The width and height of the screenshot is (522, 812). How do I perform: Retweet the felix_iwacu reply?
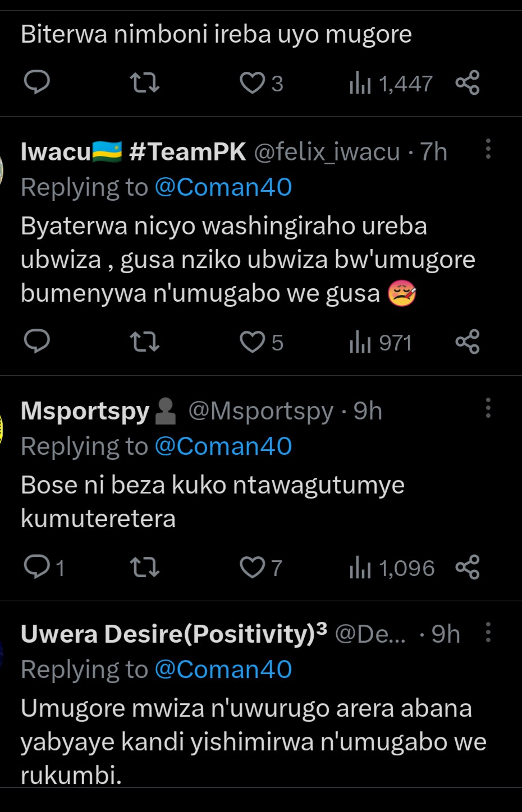pyautogui.click(x=145, y=342)
